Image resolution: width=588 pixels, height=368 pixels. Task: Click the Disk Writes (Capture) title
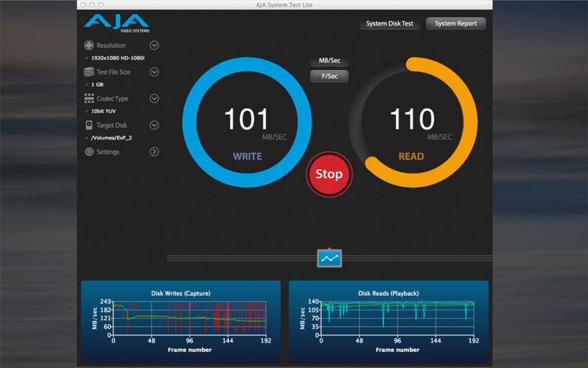[x=181, y=293]
